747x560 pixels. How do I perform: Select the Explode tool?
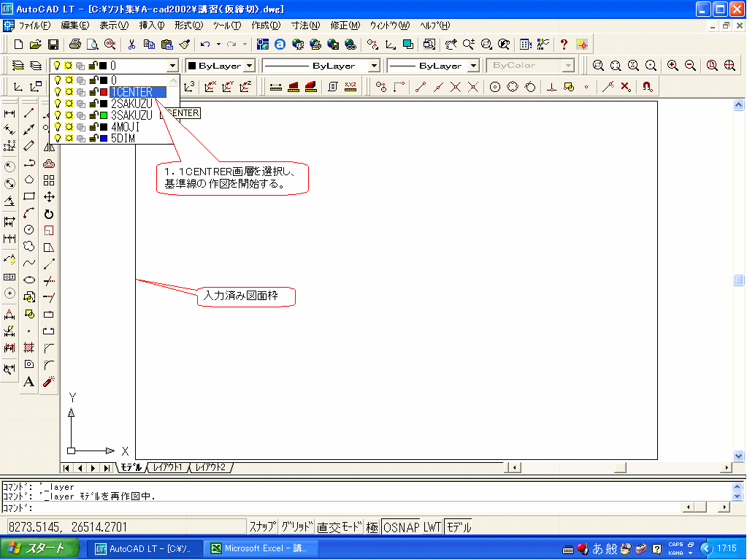(49, 381)
